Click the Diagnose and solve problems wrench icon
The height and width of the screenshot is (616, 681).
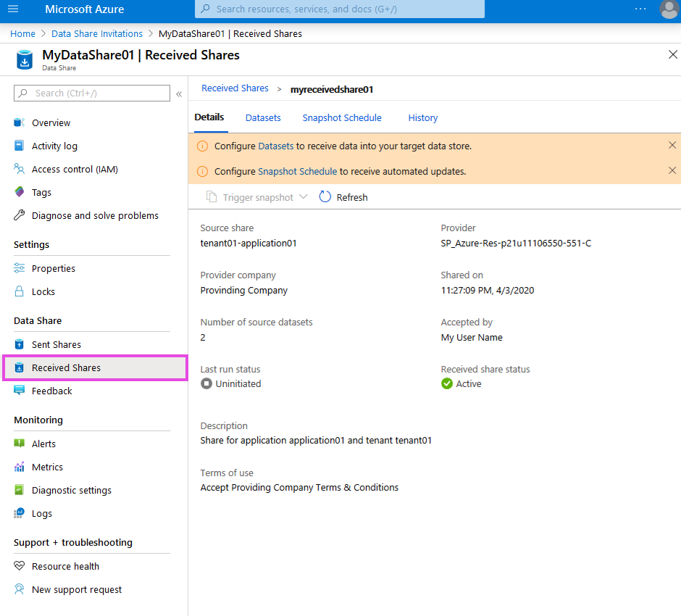[19, 215]
